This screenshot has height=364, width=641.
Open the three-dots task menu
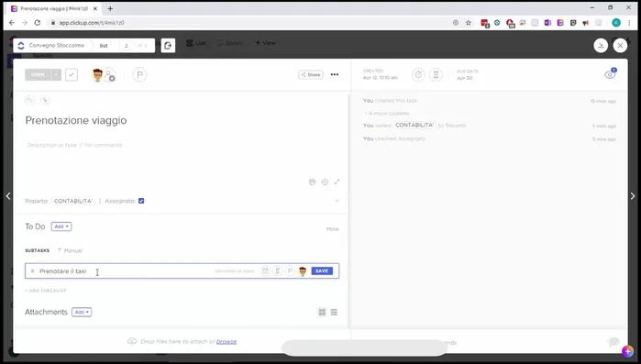pyautogui.click(x=335, y=75)
